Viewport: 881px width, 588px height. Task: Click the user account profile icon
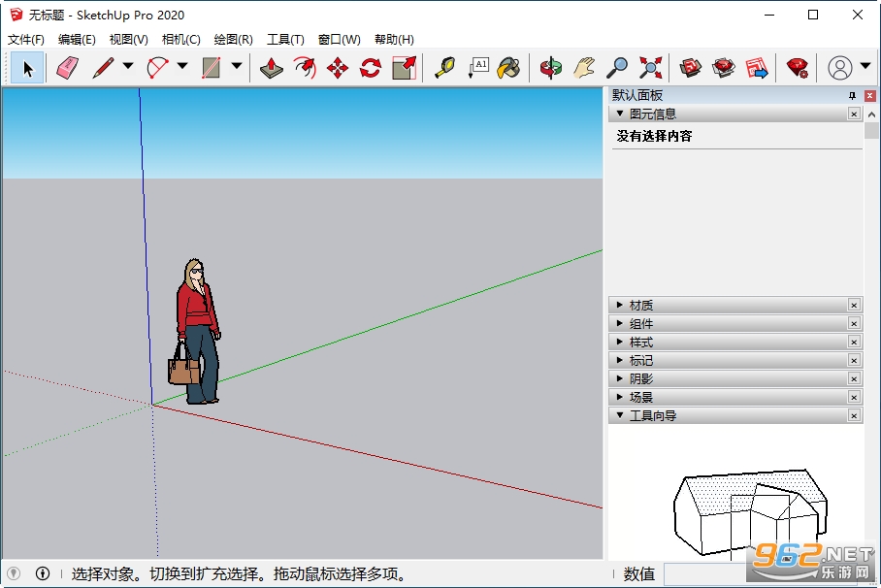[x=839, y=68]
